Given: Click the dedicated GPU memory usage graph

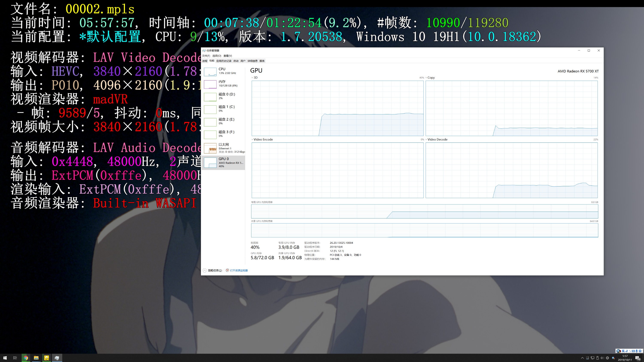Looking at the screenshot, I should click(x=424, y=211).
